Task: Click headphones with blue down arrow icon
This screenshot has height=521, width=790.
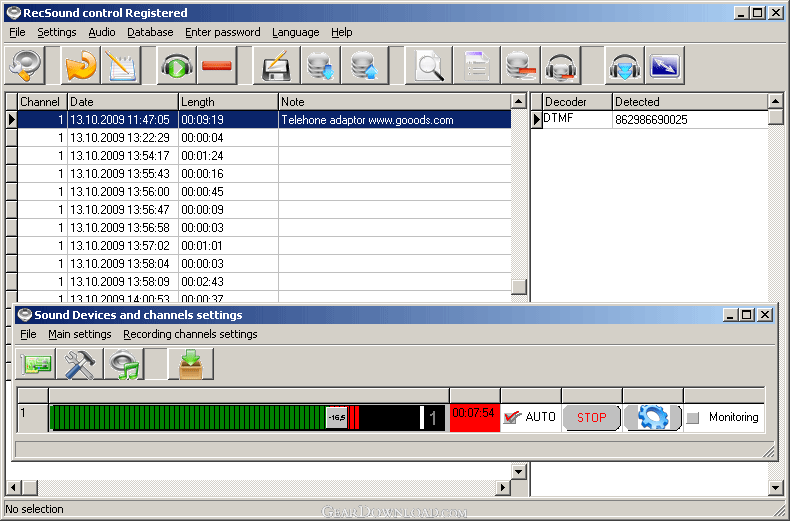Action: point(624,65)
